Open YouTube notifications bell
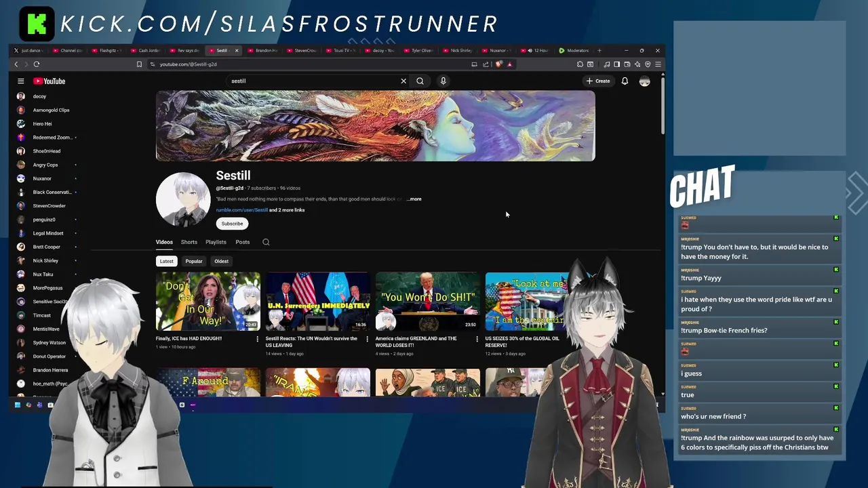This screenshot has height=488, width=868. 625,81
